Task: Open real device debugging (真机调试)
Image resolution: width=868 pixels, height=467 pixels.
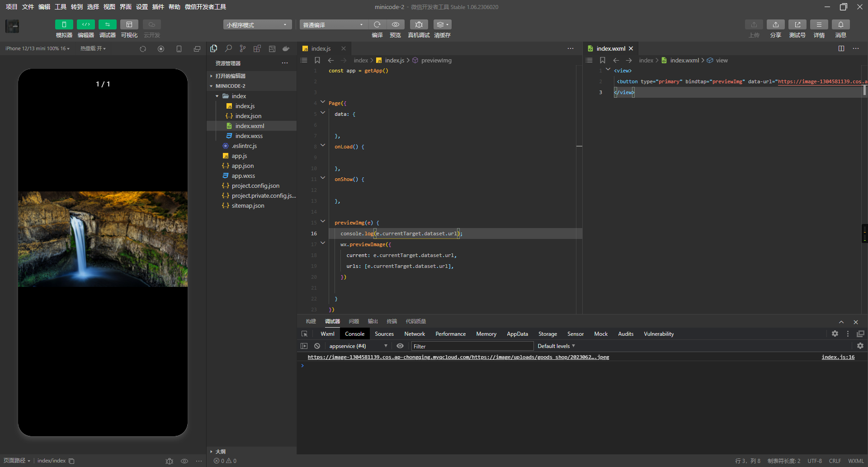Action: 419,24
